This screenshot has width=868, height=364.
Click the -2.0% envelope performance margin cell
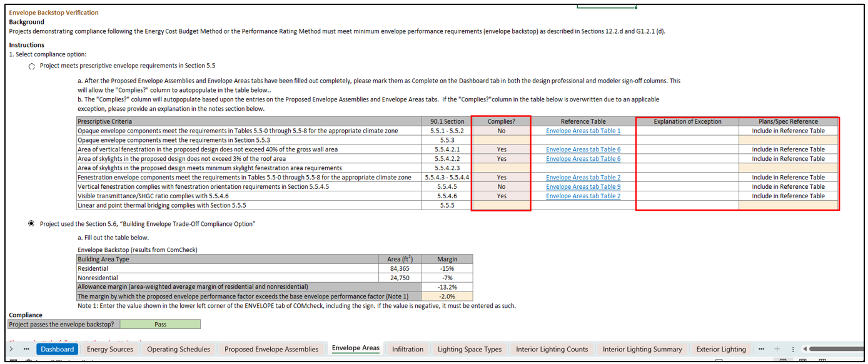pos(447,296)
